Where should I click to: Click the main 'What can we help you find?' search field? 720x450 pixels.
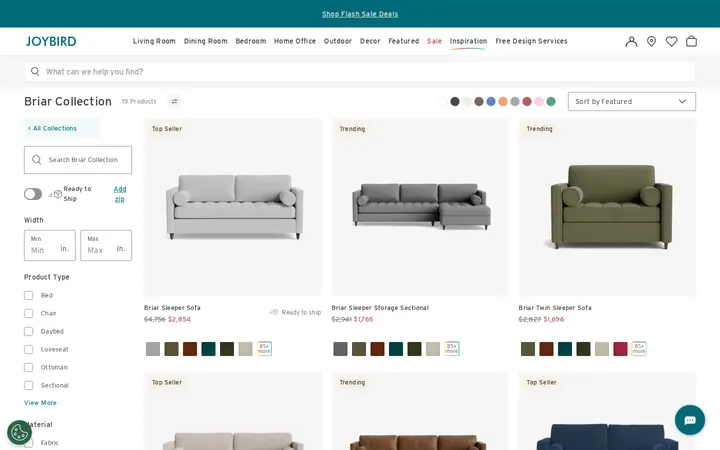coord(360,71)
